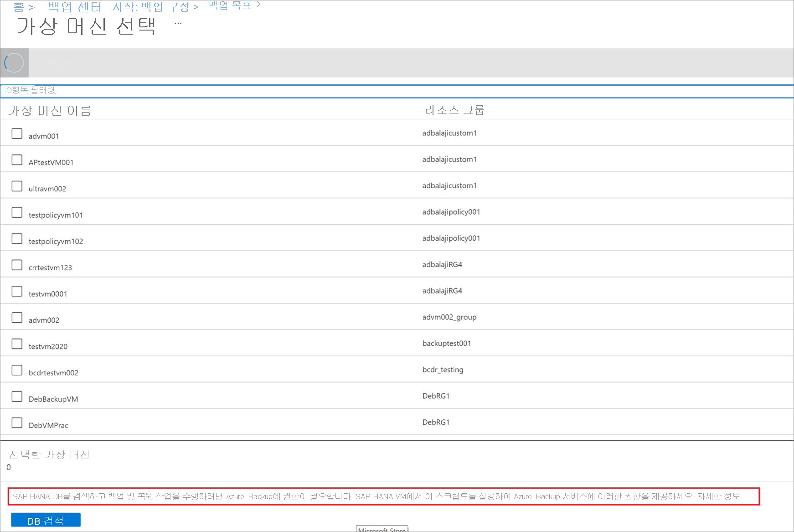
Task: Open the ellipsis menu beside 가상 머신 선택 title
Action: click(x=178, y=23)
